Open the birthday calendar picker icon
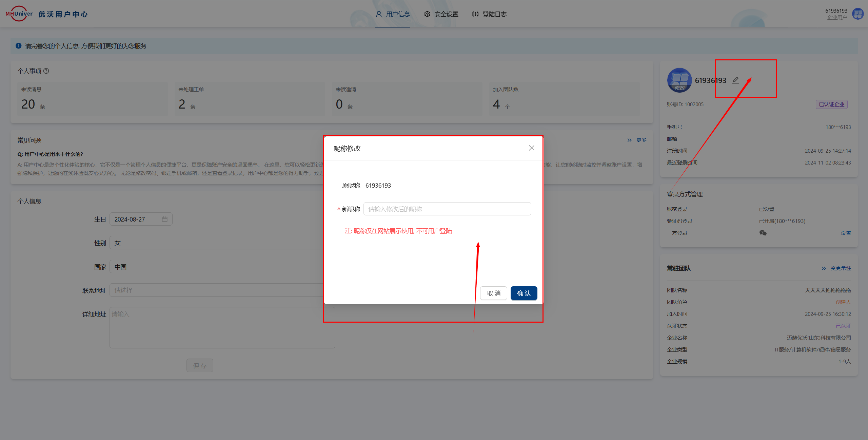868x440 pixels. point(165,219)
